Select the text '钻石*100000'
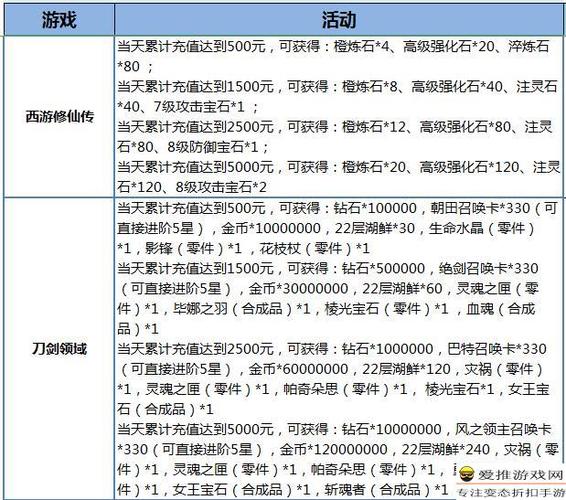This screenshot has height=500, width=566. click(375, 208)
